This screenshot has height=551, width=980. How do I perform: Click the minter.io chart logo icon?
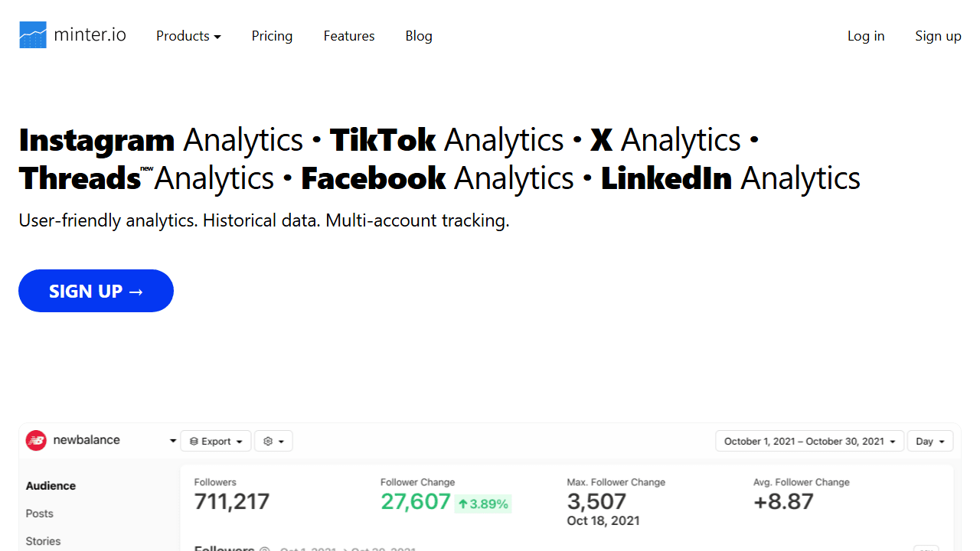tap(33, 35)
